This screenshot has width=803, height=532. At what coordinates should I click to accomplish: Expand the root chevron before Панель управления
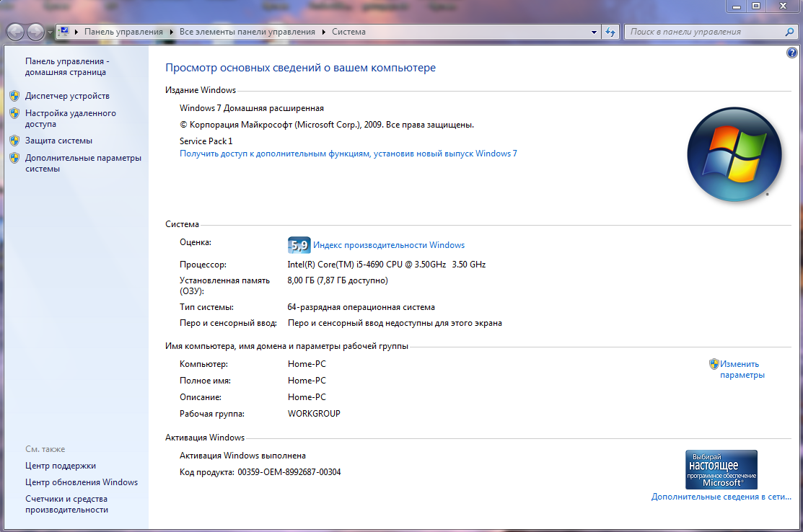(x=76, y=32)
